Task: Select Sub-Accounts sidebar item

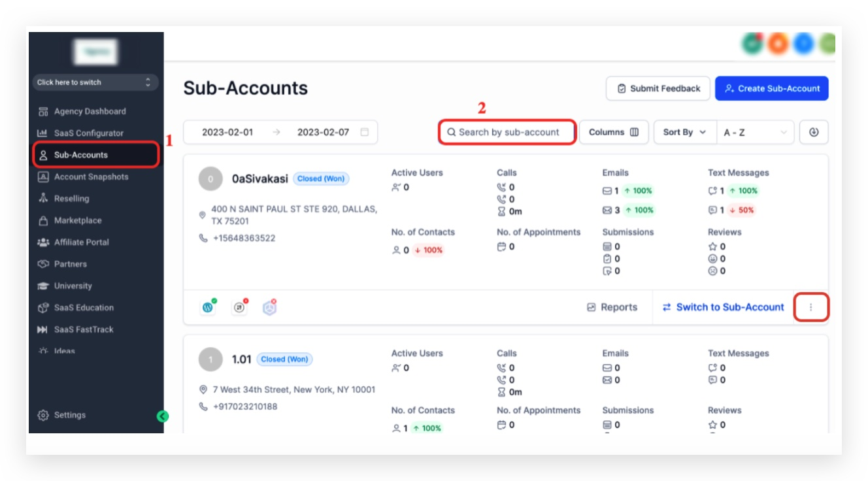Action: 95,155
